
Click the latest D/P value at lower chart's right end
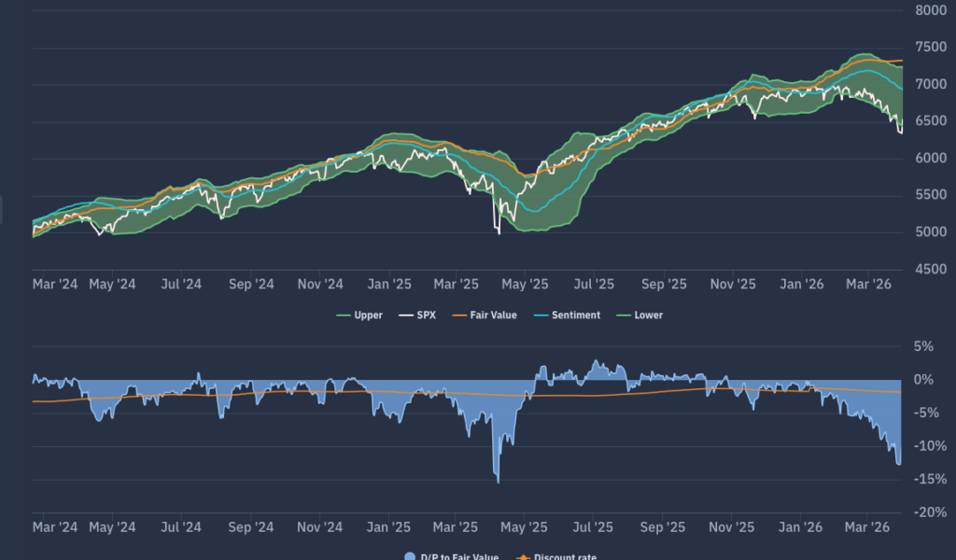click(900, 463)
